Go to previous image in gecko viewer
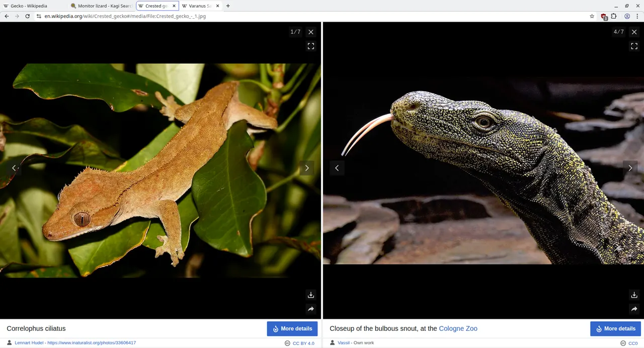This screenshot has width=644, height=348. [x=14, y=168]
